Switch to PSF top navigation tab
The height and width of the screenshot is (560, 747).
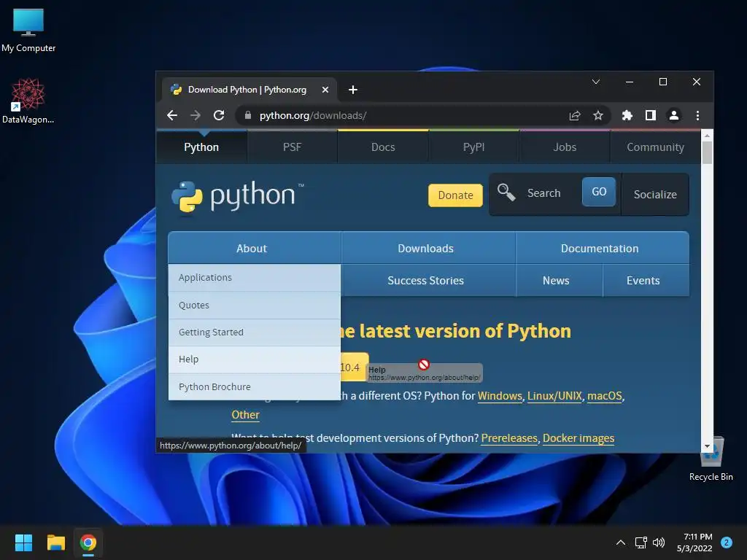tap(292, 147)
